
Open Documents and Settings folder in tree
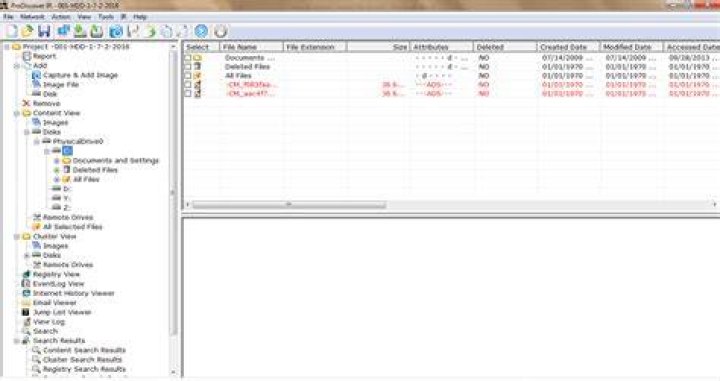click(x=115, y=161)
